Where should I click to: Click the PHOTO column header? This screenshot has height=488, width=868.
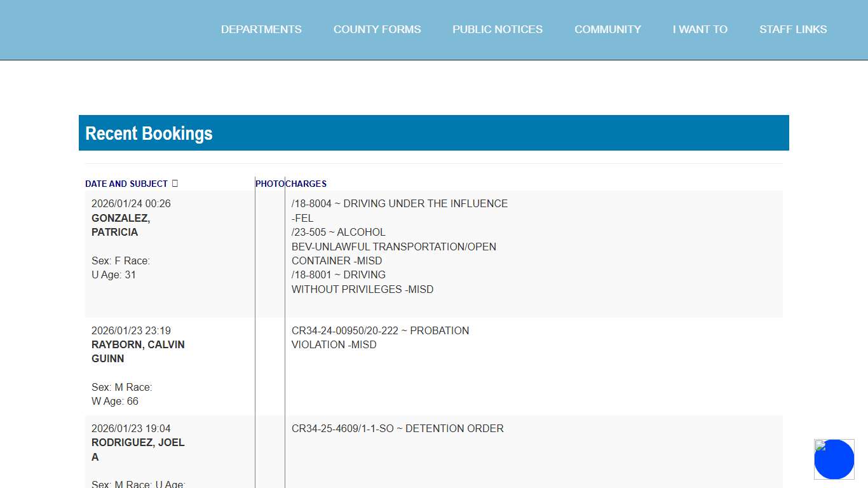[269, 184]
